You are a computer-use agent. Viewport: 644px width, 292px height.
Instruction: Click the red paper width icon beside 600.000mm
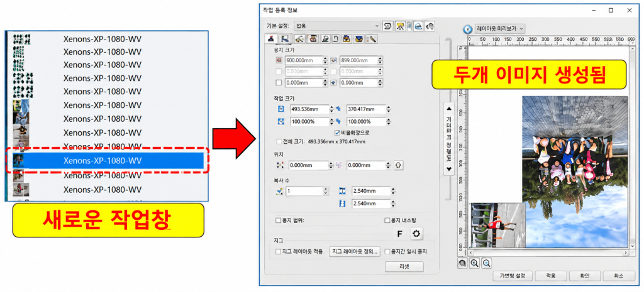[279, 60]
